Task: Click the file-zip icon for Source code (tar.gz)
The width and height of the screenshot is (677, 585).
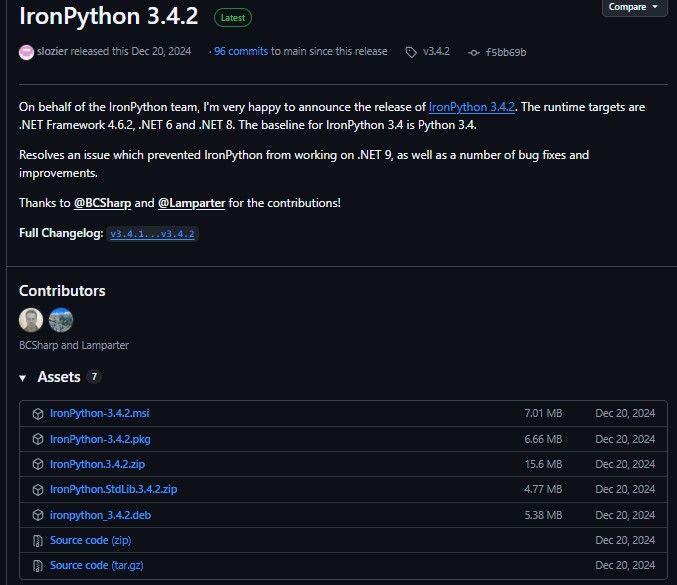Action: click(x=38, y=566)
